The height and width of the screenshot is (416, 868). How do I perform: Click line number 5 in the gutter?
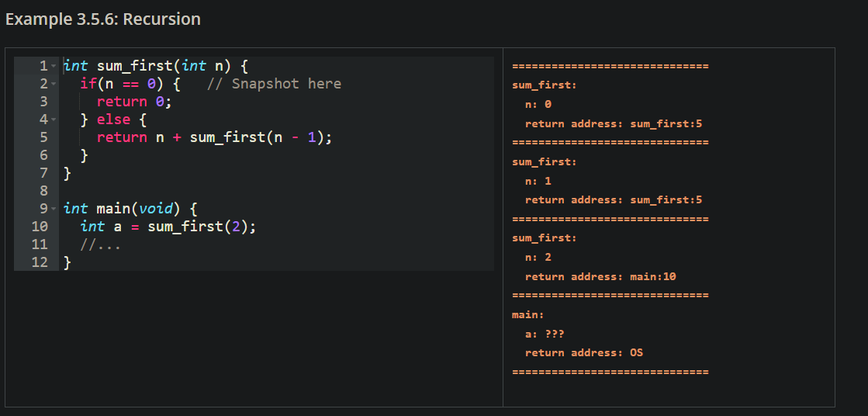[44, 138]
